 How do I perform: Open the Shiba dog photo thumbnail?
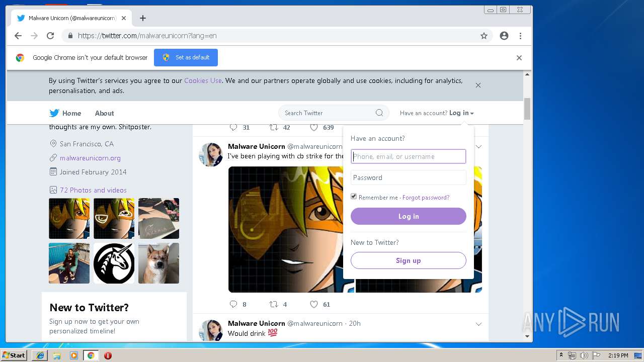tap(158, 263)
